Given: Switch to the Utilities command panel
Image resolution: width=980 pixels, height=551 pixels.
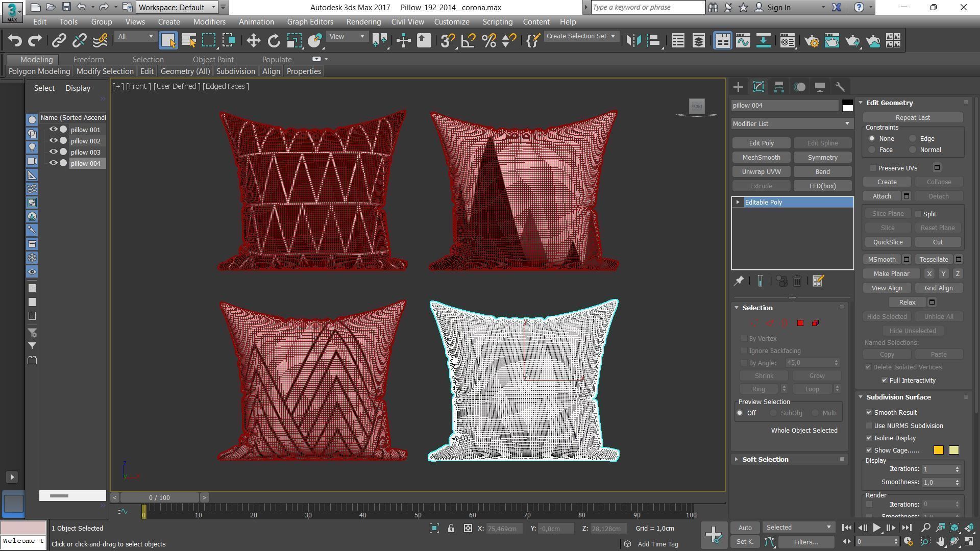Looking at the screenshot, I should (x=840, y=87).
